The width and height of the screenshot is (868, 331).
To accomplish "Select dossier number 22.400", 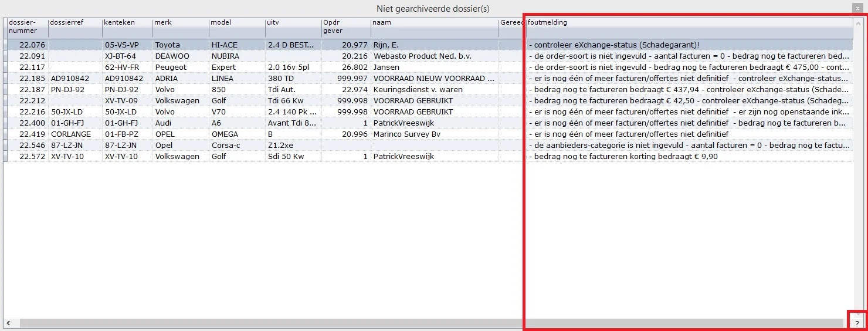I will pos(32,123).
